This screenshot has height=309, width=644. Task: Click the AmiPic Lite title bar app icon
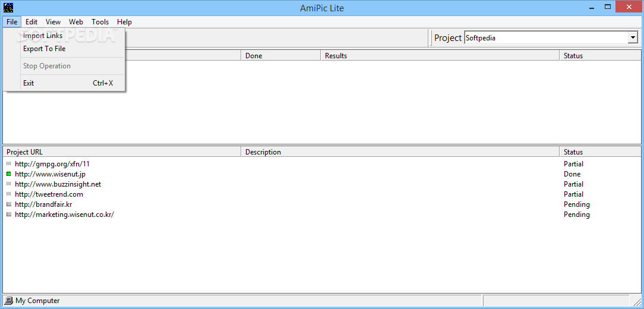tap(8, 7)
